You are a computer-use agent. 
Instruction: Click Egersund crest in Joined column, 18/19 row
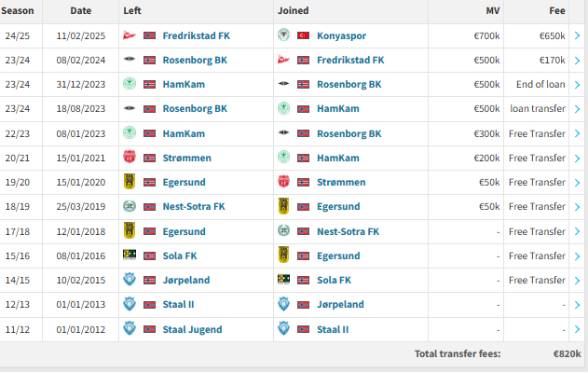click(283, 206)
